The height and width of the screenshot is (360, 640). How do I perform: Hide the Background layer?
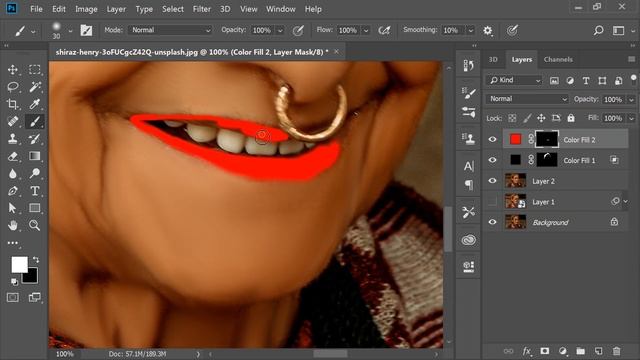(x=493, y=222)
